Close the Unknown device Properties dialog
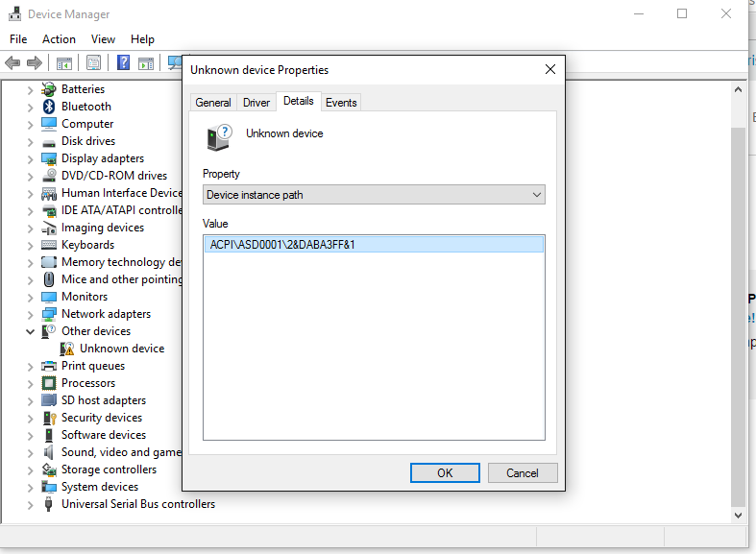This screenshot has width=756, height=554. click(x=550, y=69)
